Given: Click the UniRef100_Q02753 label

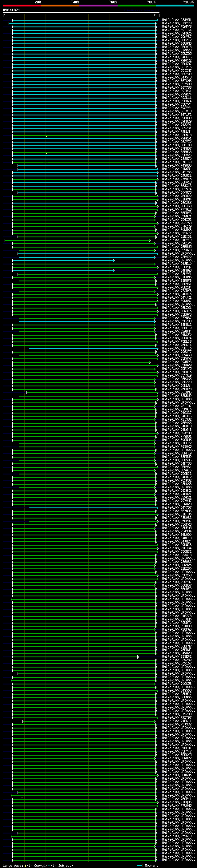Looking at the screenshot, I should (x=177, y=223).
